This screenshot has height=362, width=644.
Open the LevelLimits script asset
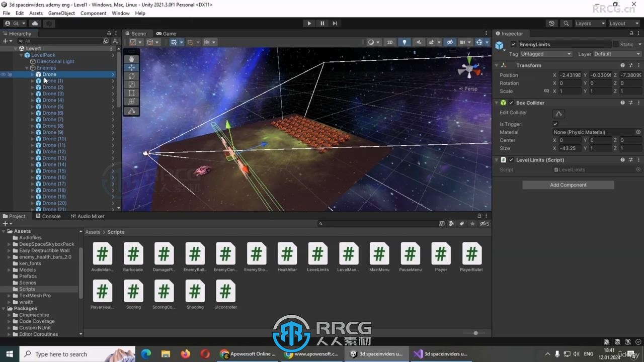pos(317,257)
